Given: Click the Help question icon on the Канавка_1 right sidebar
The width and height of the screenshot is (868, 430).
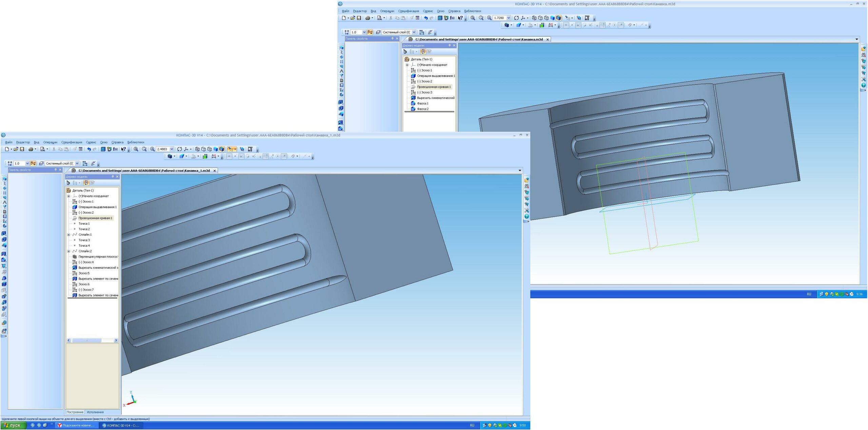Looking at the screenshot, I should click(527, 217).
